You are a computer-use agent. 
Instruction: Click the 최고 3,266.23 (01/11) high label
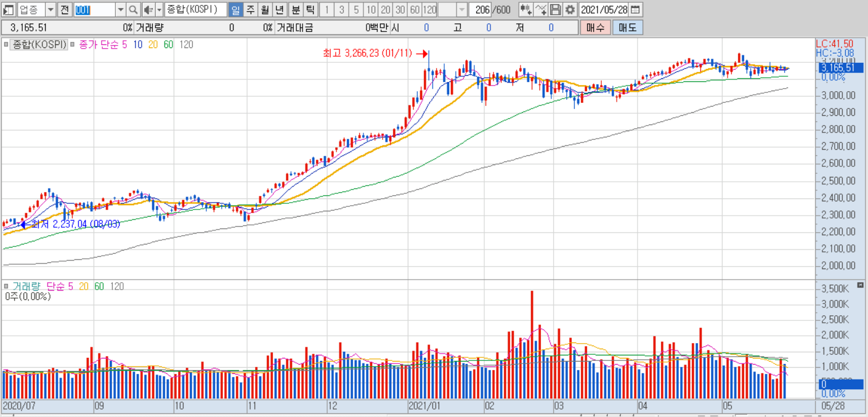(368, 54)
